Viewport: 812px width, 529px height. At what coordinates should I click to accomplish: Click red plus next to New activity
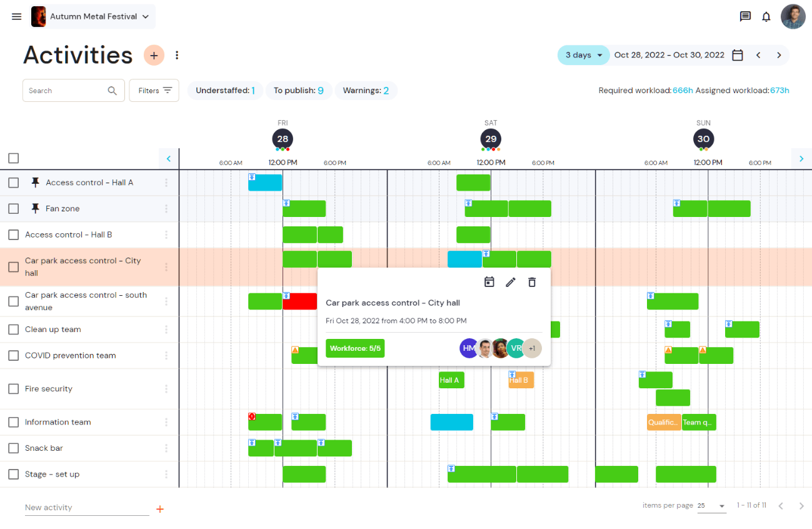(159, 509)
